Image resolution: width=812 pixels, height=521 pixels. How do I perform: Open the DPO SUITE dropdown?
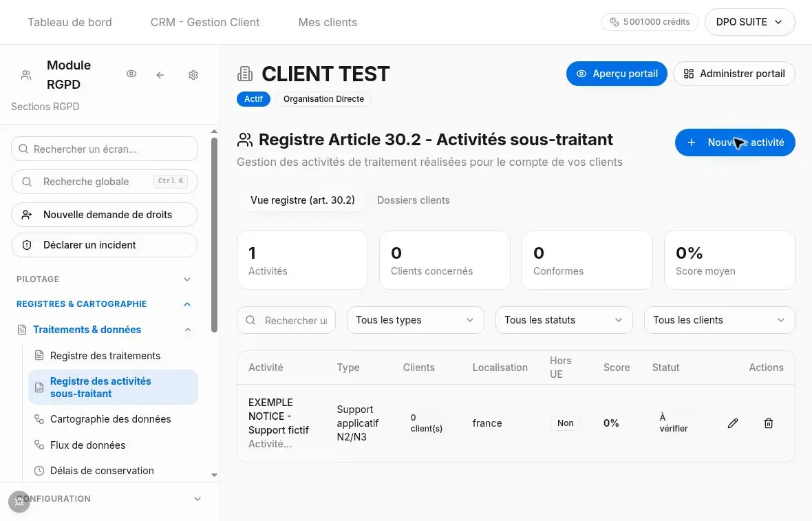click(x=749, y=22)
